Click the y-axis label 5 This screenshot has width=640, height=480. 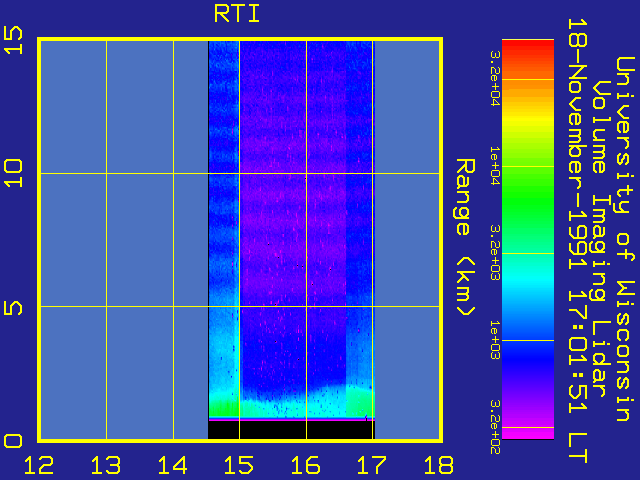point(13,308)
